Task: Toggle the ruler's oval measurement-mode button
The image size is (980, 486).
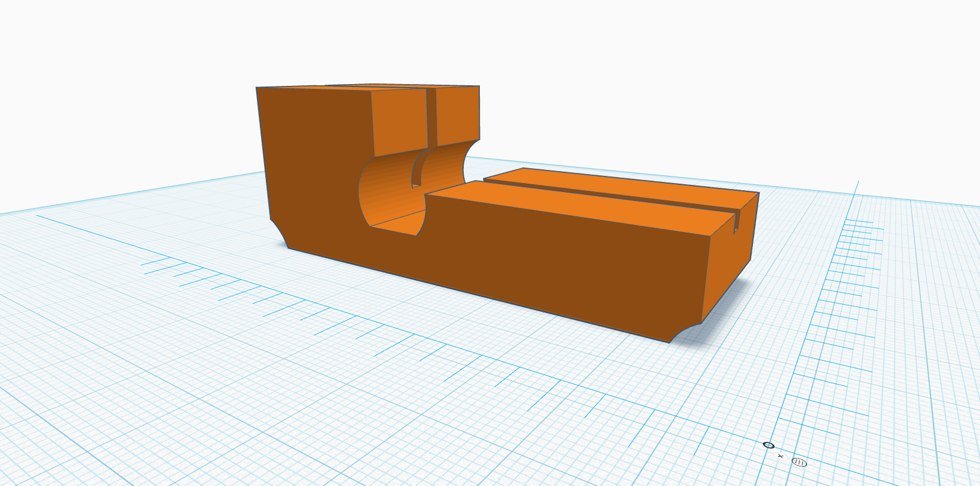Action: coord(799,462)
